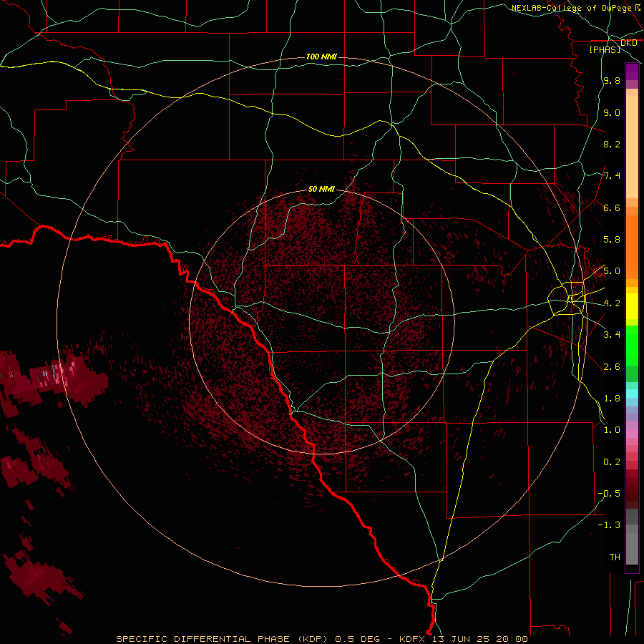Click the TH label on the color scale
The width and height of the screenshot is (644, 644).
click(615, 557)
